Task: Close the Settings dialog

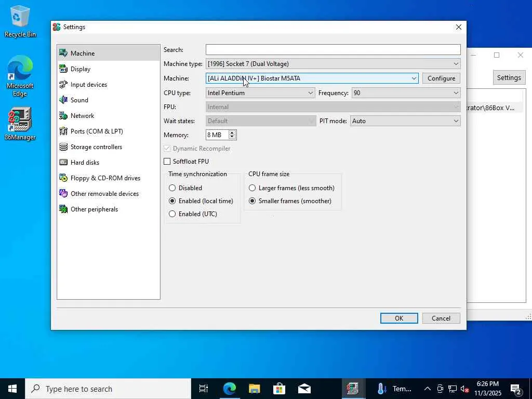Action: click(458, 27)
